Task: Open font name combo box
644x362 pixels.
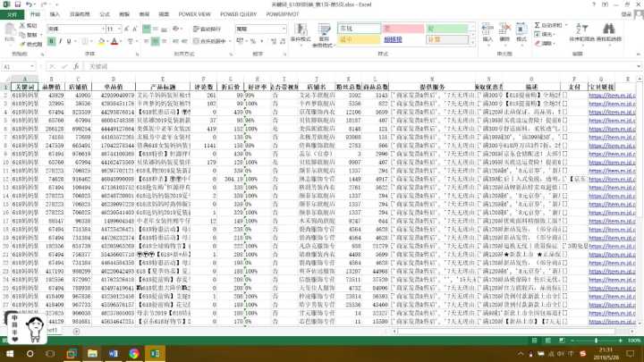Action: 76,29
